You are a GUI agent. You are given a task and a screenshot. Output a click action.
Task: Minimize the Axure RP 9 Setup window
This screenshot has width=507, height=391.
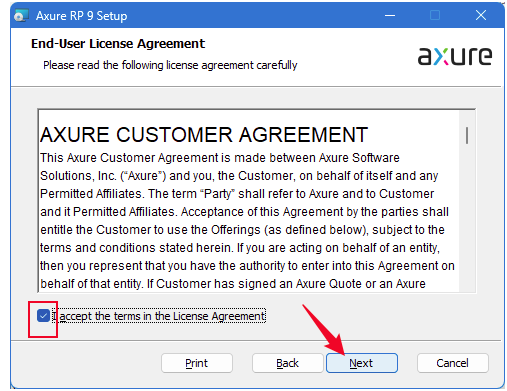(x=390, y=15)
